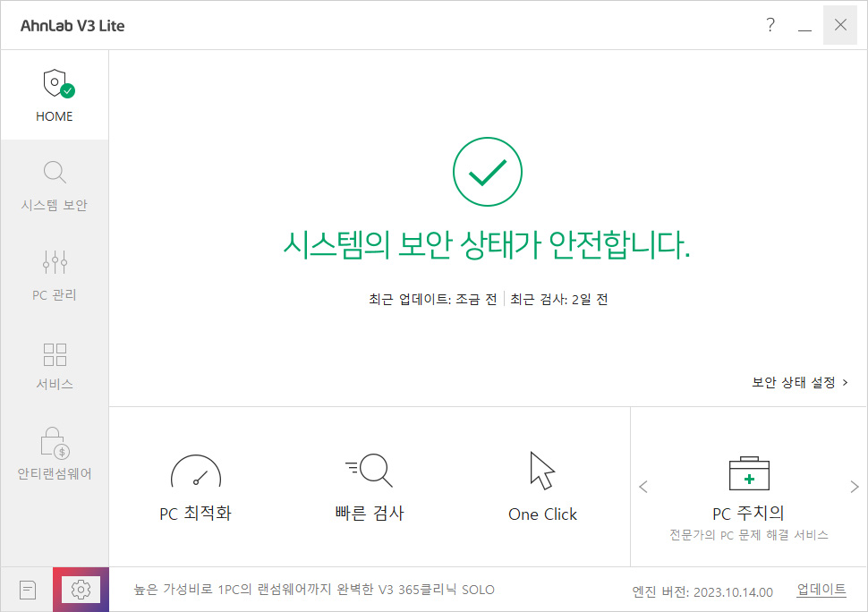
Task: Open 시스템 보안 sidebar section
Action: 55,185
